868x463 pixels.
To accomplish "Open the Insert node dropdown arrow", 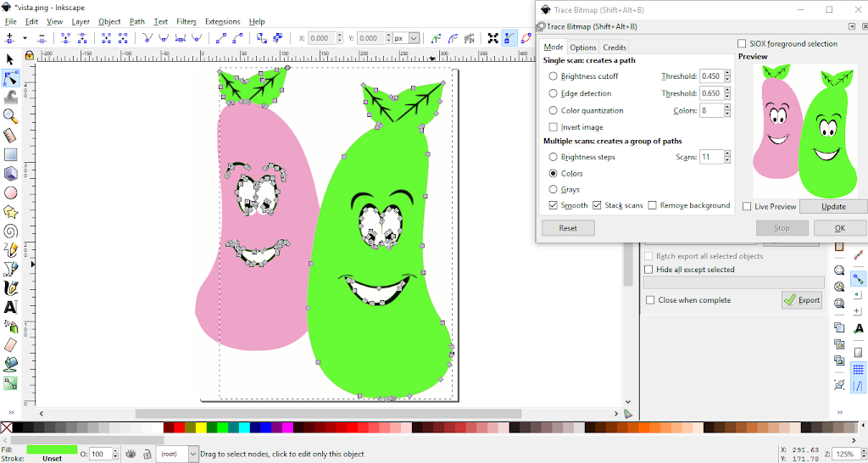I will (25, 38).
